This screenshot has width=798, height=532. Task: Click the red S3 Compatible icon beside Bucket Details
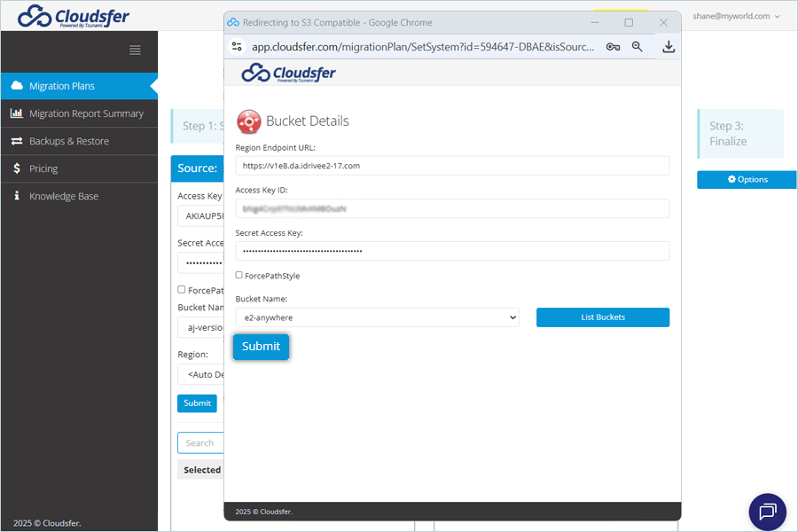click(249, 121)
